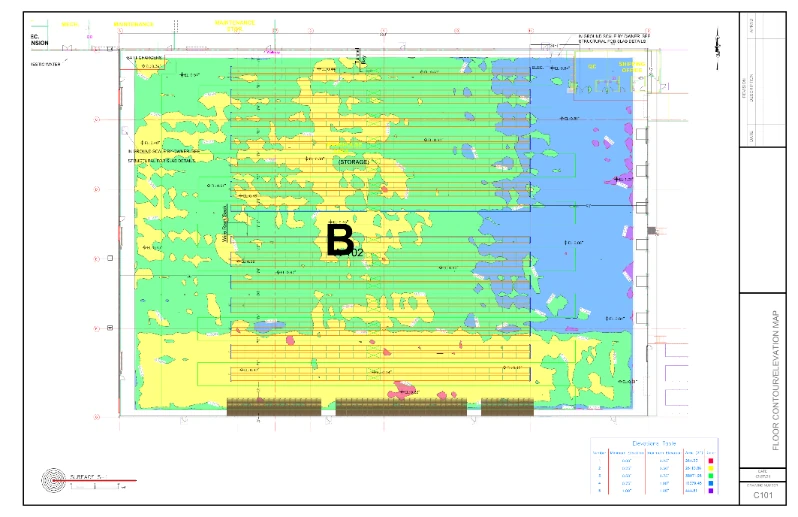Click the north arrow symbol
The image size is (798, 517).
pyautogui.click(x=718, y=49)
